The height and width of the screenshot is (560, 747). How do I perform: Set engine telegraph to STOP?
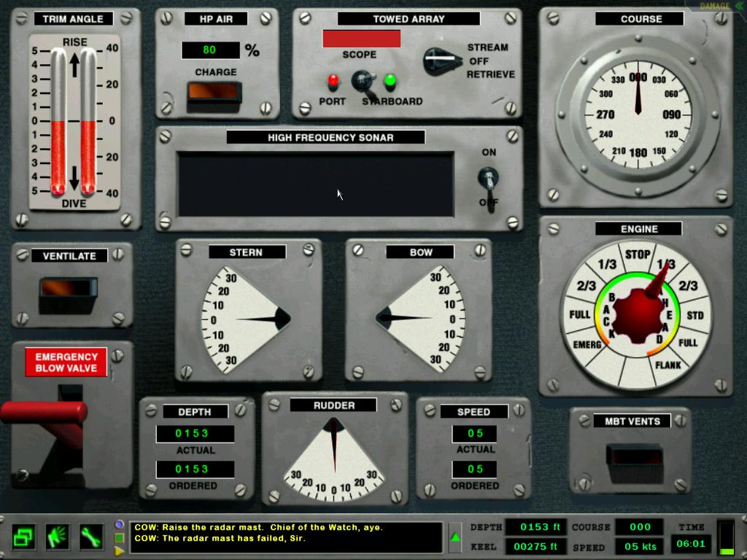click(638, 254)
